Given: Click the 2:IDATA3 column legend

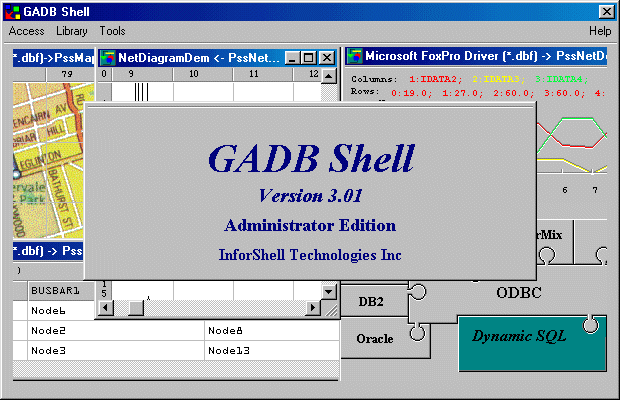Looking at the screenshot, I should pyautogui.click(x=498, y=79).
